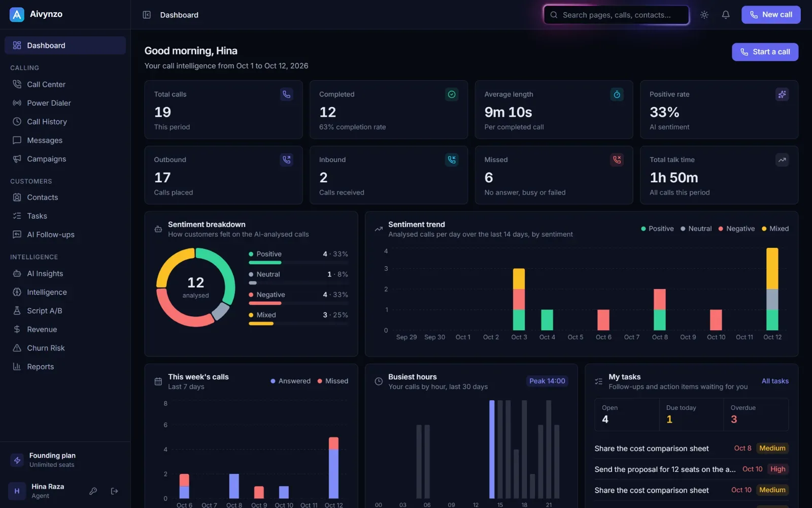Click the Messages icon in sidebar

(17, 140)
